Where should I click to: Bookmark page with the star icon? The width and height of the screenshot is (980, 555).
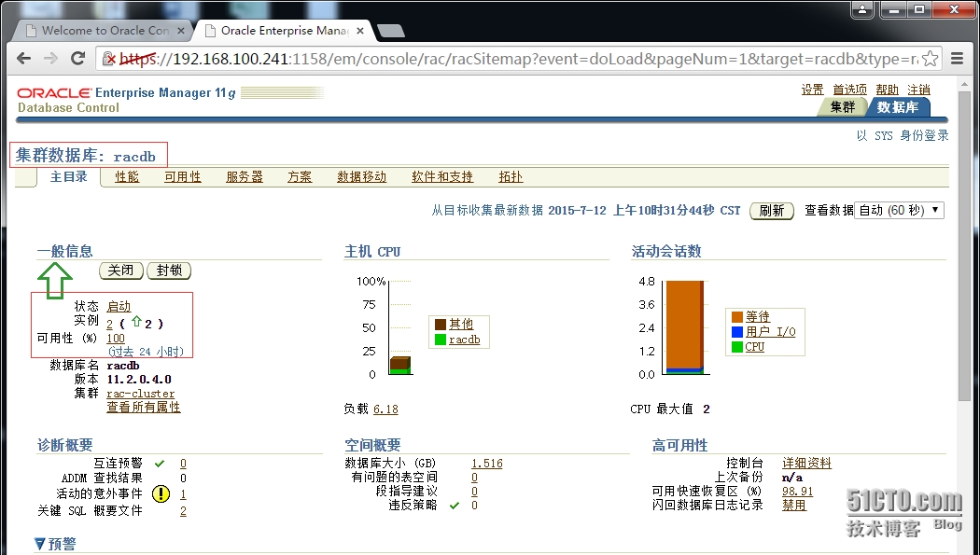click(x=930, y=59)
